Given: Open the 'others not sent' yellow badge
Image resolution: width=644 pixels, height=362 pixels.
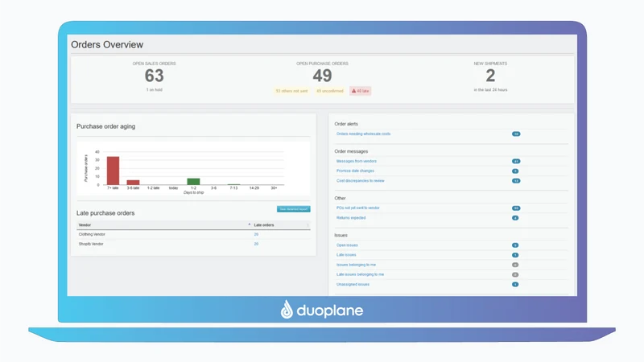Looking at the screenshot, I should click(x=291, y=91).
